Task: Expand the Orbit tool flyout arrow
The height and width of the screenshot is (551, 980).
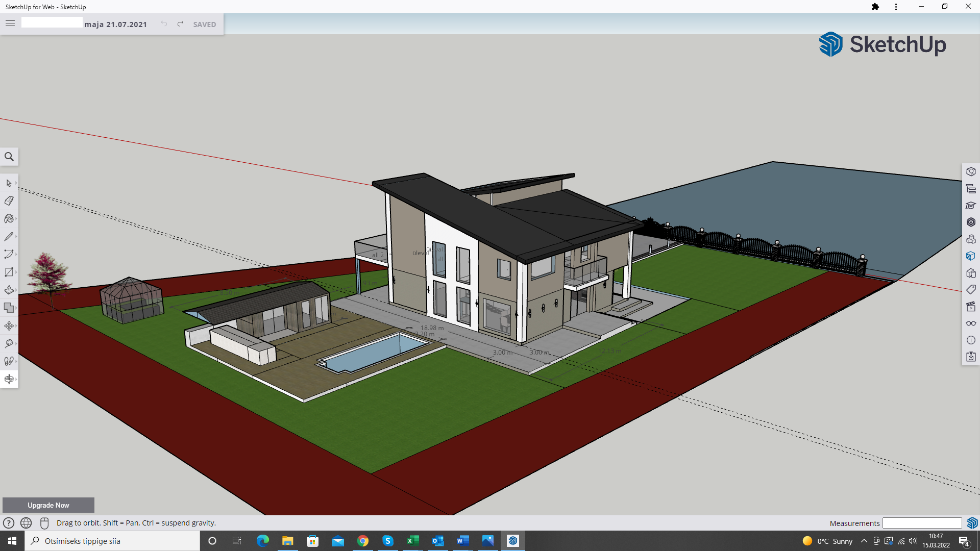Action: pos(16,379)
